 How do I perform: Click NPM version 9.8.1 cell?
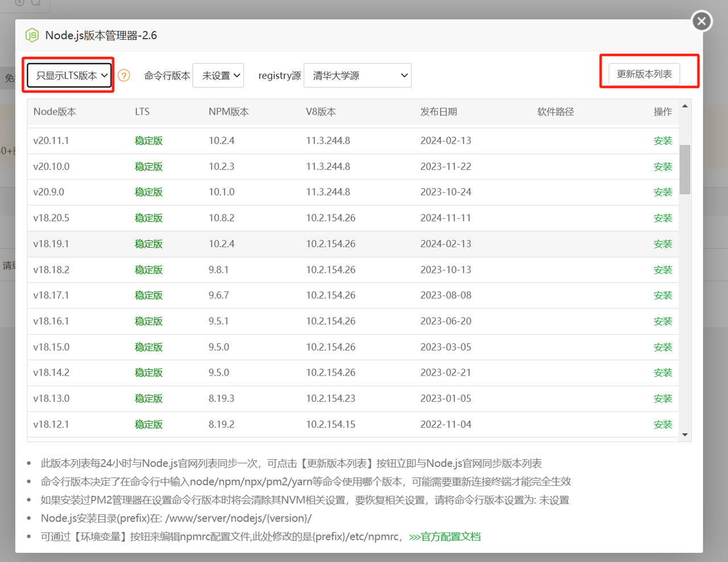click(218, 270)
